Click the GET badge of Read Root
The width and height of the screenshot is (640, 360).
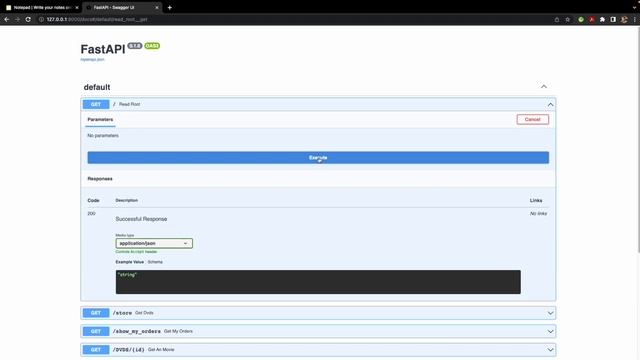(x=96, y=104)
